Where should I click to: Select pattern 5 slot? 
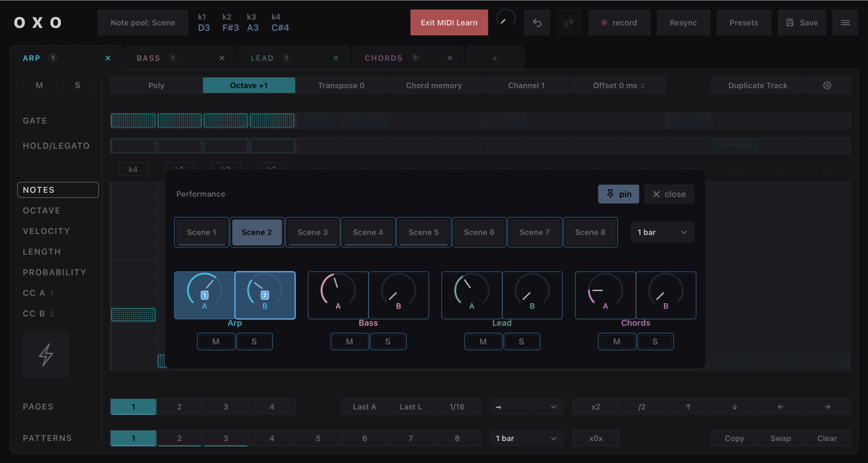pos(318,438)
